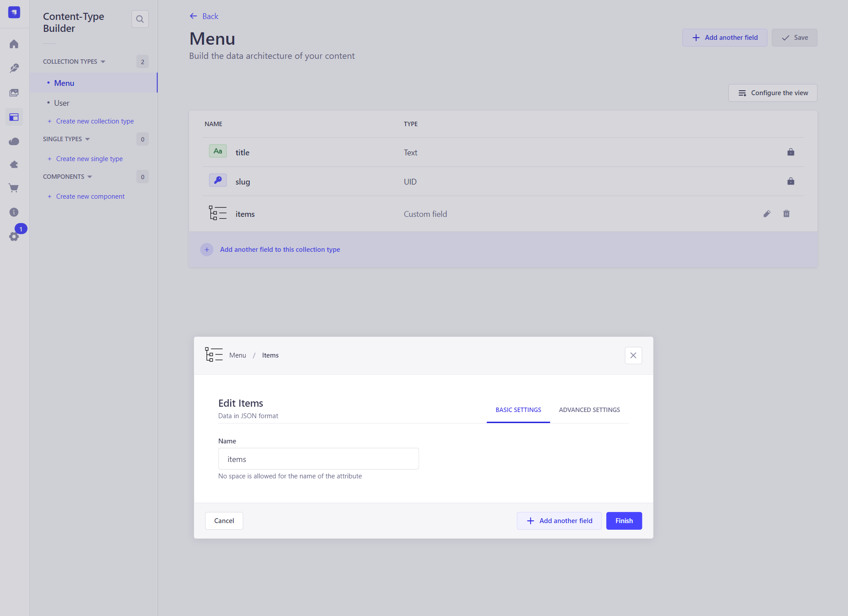Image resolution: width=848 pixels, height=616 pixels.
Task: Open the settings gear icon
Action: 14,236
